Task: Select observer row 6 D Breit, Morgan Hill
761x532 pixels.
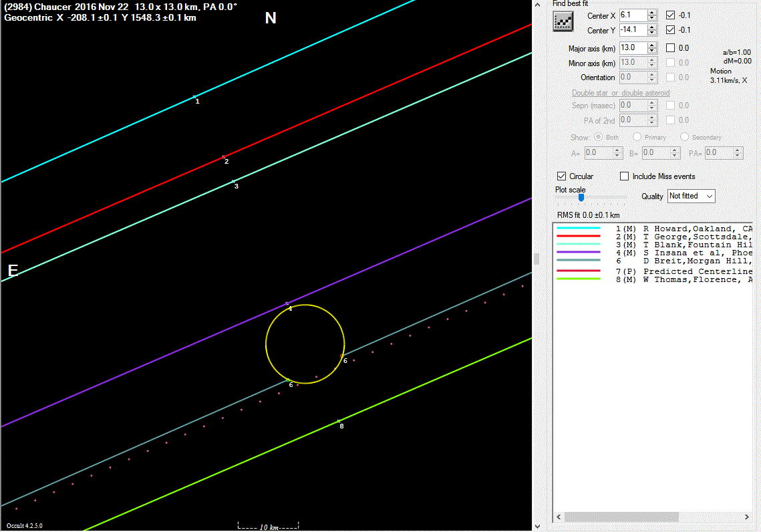Action: 653,261
